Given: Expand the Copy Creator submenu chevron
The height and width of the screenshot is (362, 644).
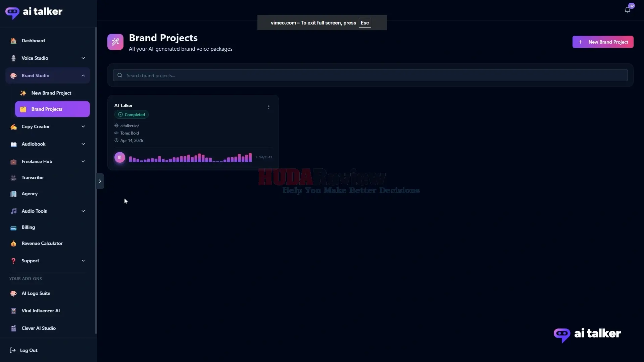Looking at the screenshot, I should point(83,126).
